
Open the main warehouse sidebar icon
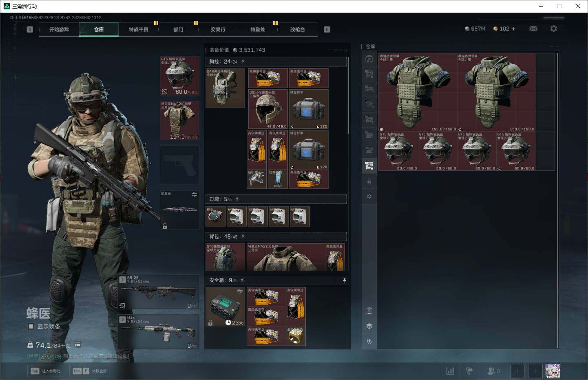tap(369, 59)
